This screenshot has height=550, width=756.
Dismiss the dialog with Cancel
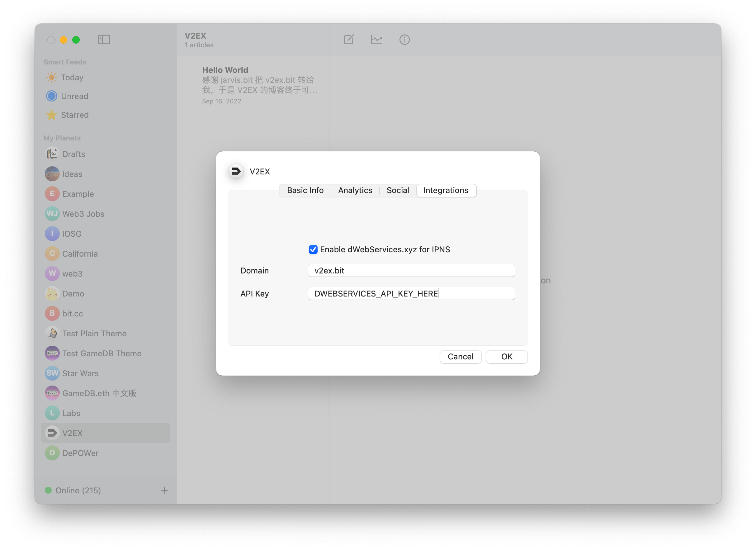pyautogui.click(x=460, y=356)
